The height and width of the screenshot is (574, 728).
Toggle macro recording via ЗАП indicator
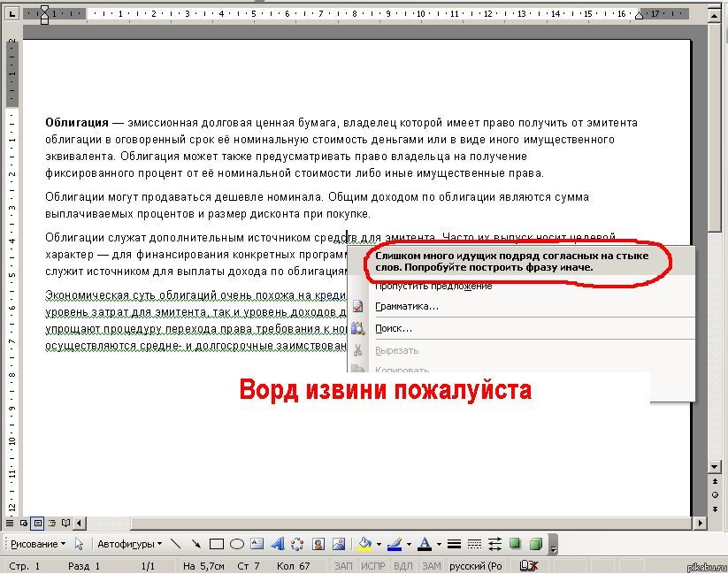pyautogui.click(x=343, y=566)
